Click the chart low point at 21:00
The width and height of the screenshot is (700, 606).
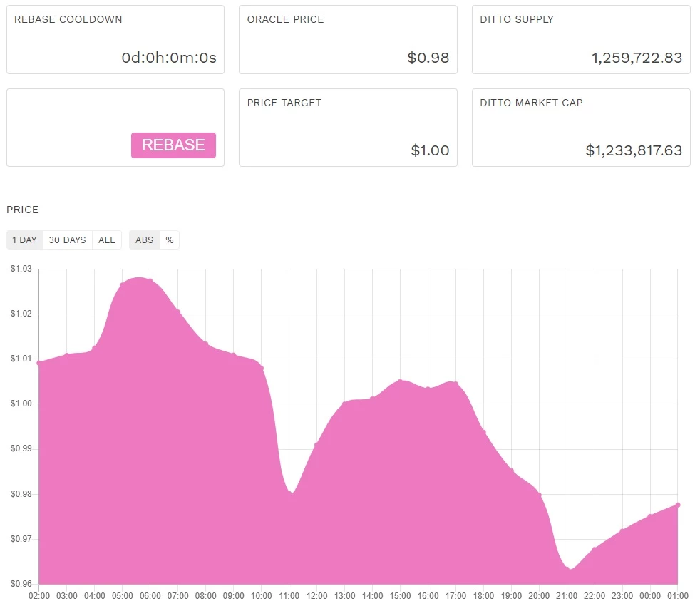coord(567,568)
